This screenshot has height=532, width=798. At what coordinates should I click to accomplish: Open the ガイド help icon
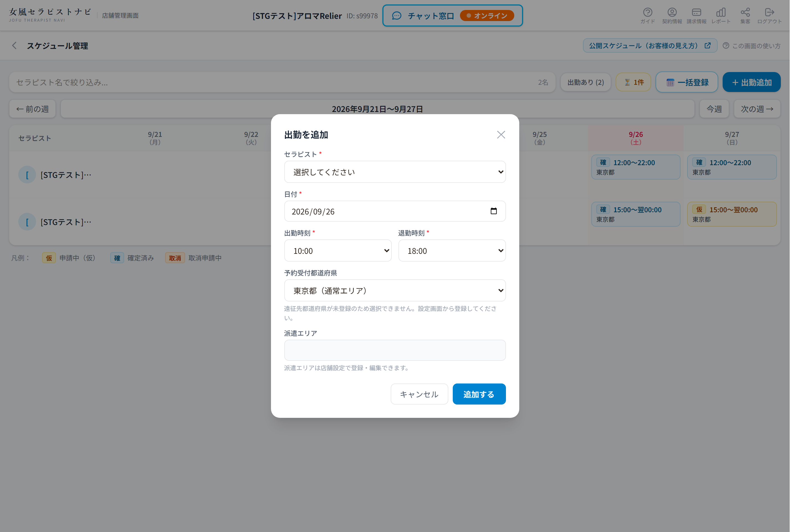[x=647, y=16]
